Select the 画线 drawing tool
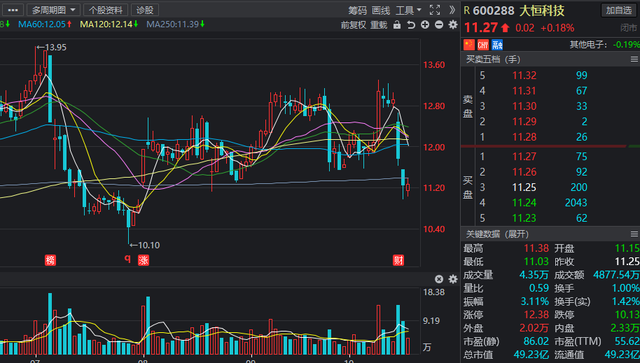 pyautogui.click(x=381, y=10)
